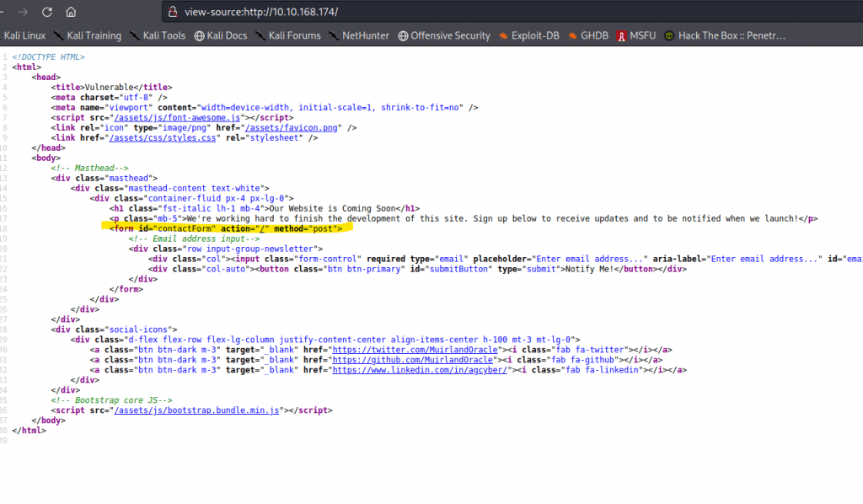Click the class="social-icons" div line
863x504 pixels.
point(114,330)
